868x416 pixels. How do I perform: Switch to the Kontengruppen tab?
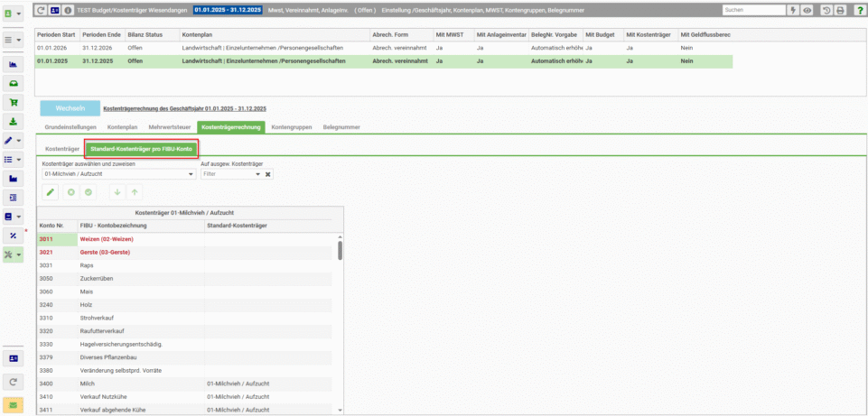[292, 127]
